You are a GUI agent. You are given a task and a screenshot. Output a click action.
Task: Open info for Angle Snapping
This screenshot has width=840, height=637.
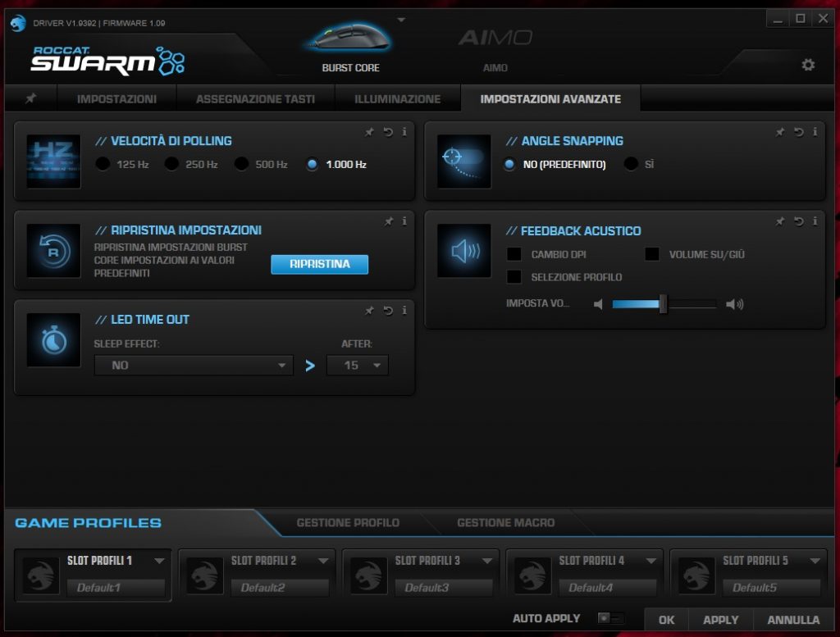coord(815,132)
